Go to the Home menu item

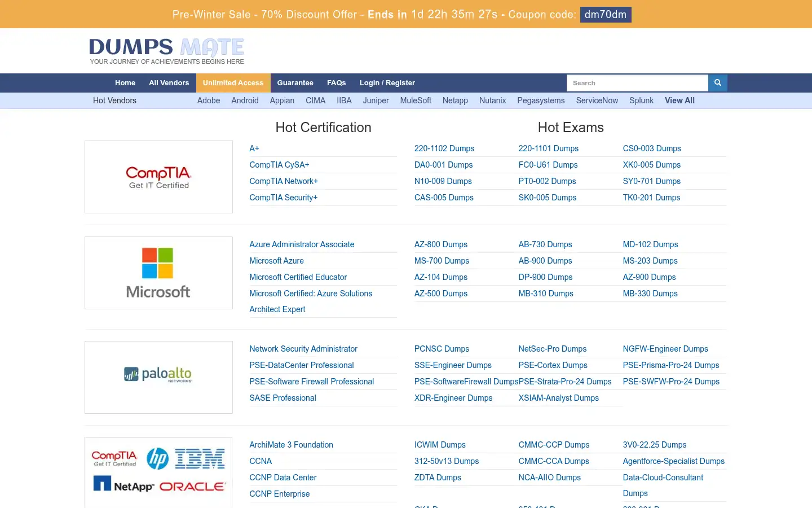pos(125,83)
